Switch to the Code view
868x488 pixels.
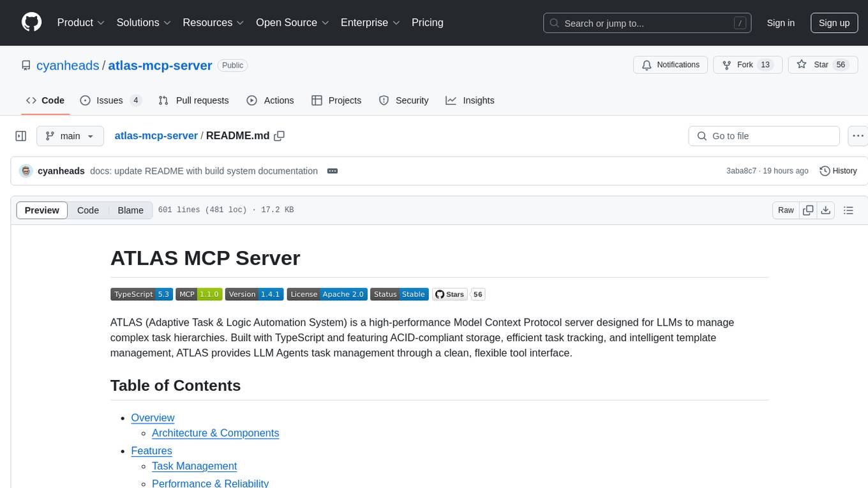(x=88, y=210)
